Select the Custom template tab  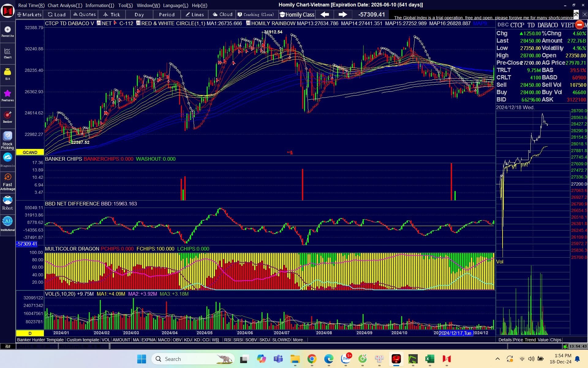83,340
